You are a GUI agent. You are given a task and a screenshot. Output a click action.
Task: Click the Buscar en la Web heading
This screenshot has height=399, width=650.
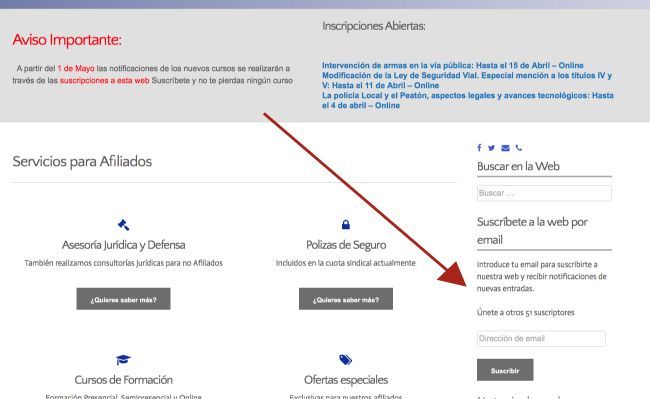pyautogui.click(x=518, y=166)
